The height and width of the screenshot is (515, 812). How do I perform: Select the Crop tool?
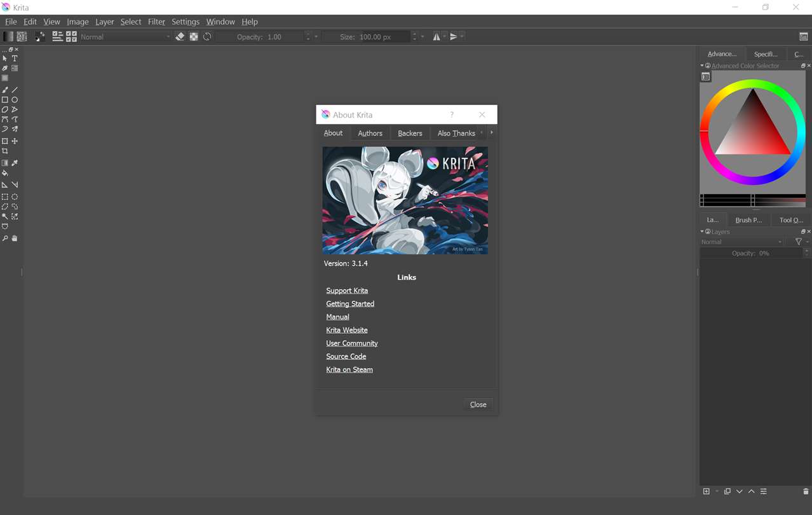(5, 151)
